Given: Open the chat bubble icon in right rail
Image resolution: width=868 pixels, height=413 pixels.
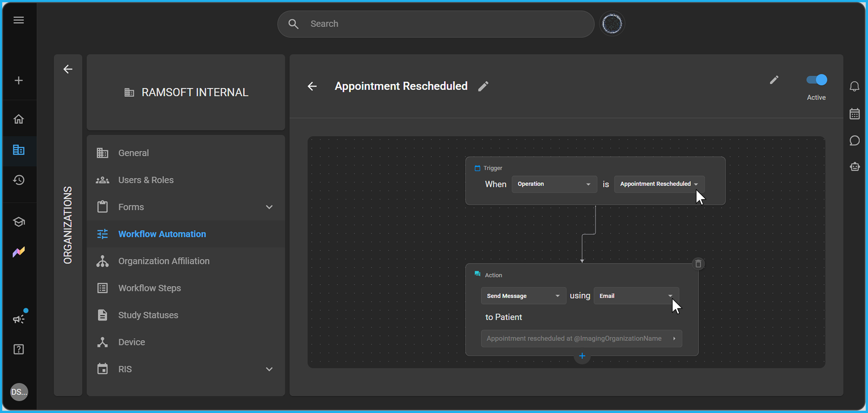Looking at the screenshot, I should click(x=854, y=141).
